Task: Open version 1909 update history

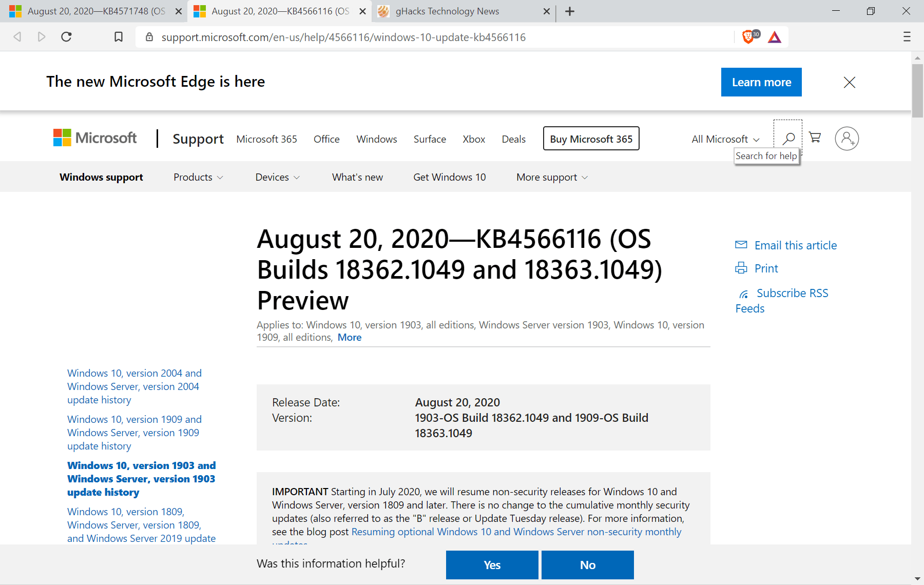Action: tap(134, 433)
